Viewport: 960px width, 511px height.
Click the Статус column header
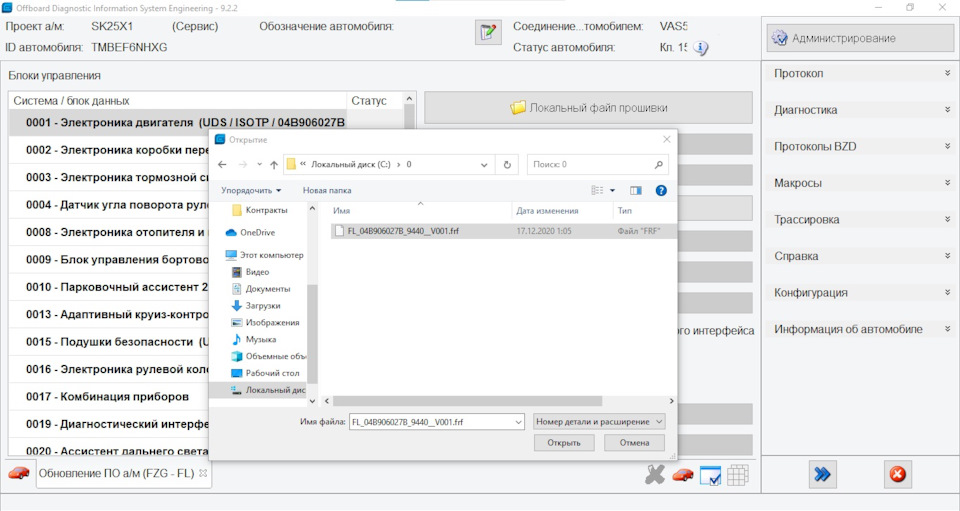374,100
